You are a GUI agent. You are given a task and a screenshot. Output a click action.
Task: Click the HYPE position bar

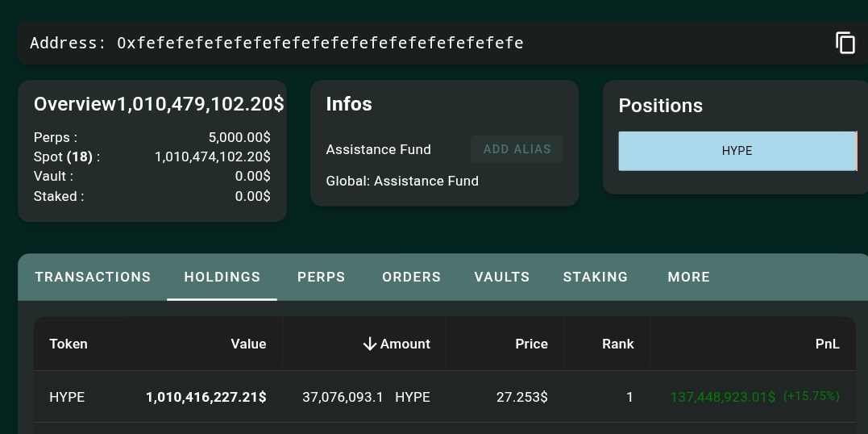737,151
